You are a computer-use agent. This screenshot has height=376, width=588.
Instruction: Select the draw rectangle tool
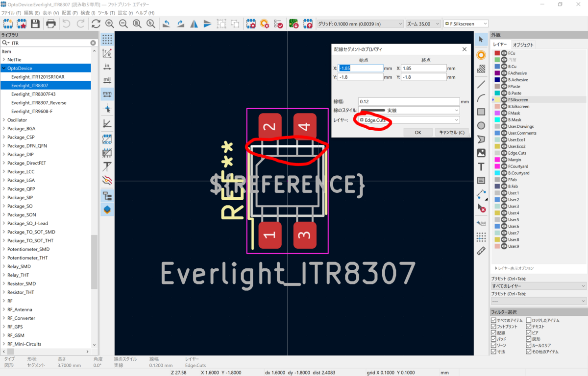[481, 112]
